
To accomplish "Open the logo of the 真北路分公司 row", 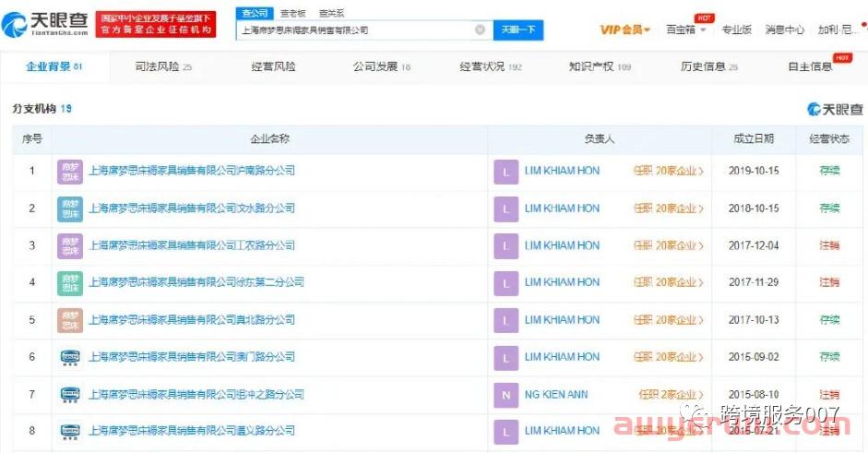I will tap(70, 320).
